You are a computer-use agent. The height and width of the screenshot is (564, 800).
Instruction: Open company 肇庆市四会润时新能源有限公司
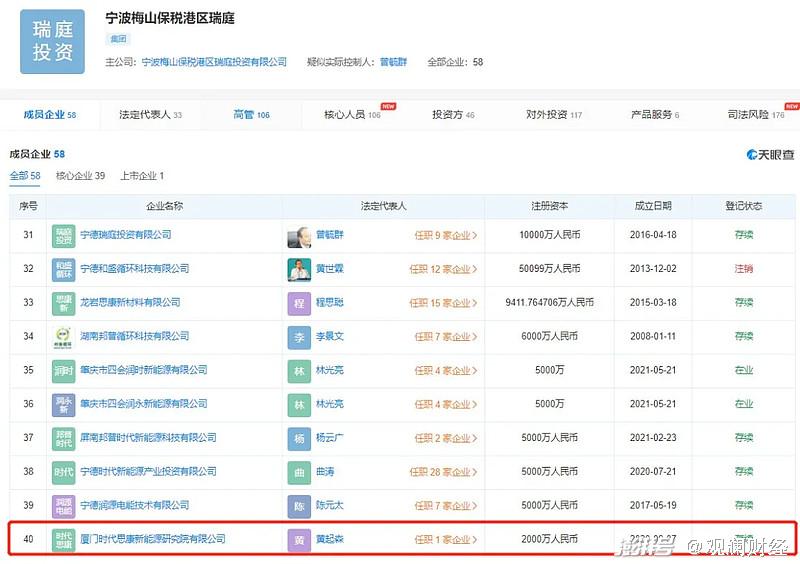click(144, 370)
